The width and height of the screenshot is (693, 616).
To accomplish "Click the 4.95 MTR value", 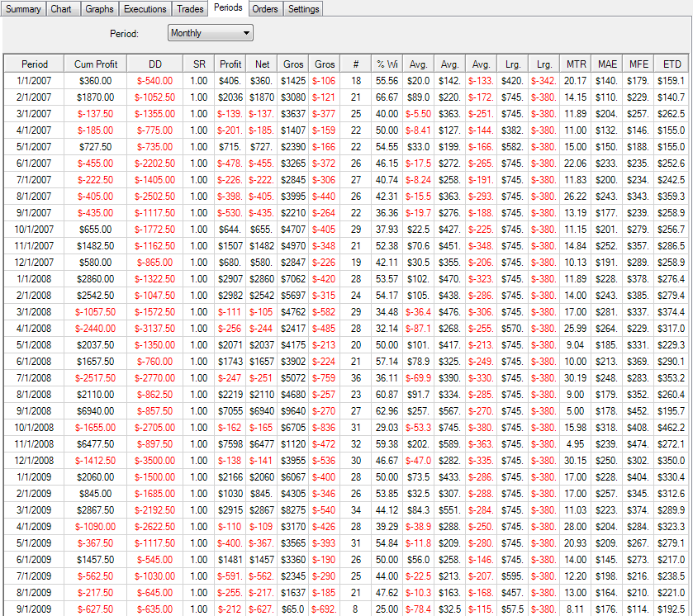I will (576, 444).
